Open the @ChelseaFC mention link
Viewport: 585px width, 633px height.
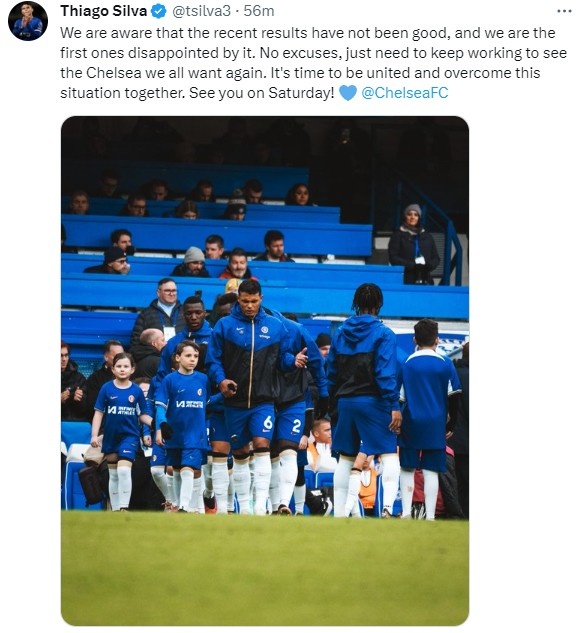pos(405,93)
